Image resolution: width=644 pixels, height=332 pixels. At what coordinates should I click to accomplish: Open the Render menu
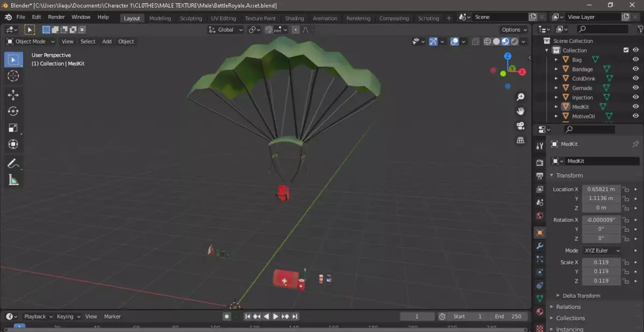click(56, 17)
